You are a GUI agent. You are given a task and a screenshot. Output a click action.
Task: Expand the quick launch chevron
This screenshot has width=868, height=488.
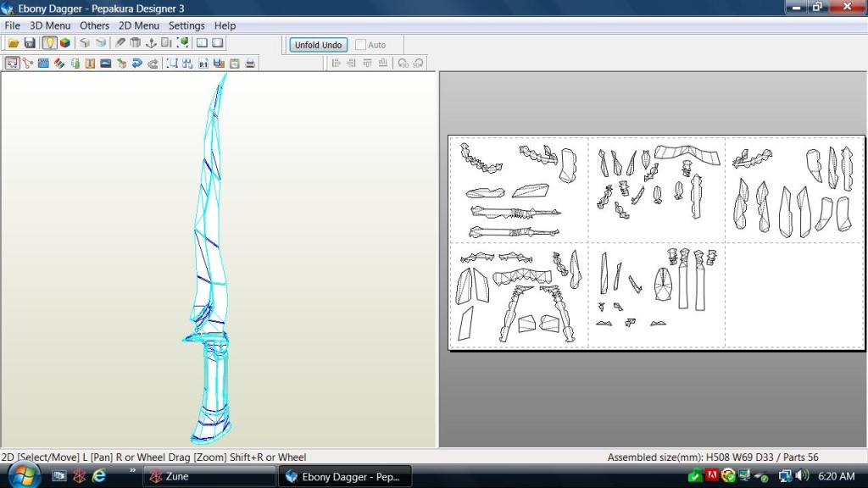click(132, 471)
